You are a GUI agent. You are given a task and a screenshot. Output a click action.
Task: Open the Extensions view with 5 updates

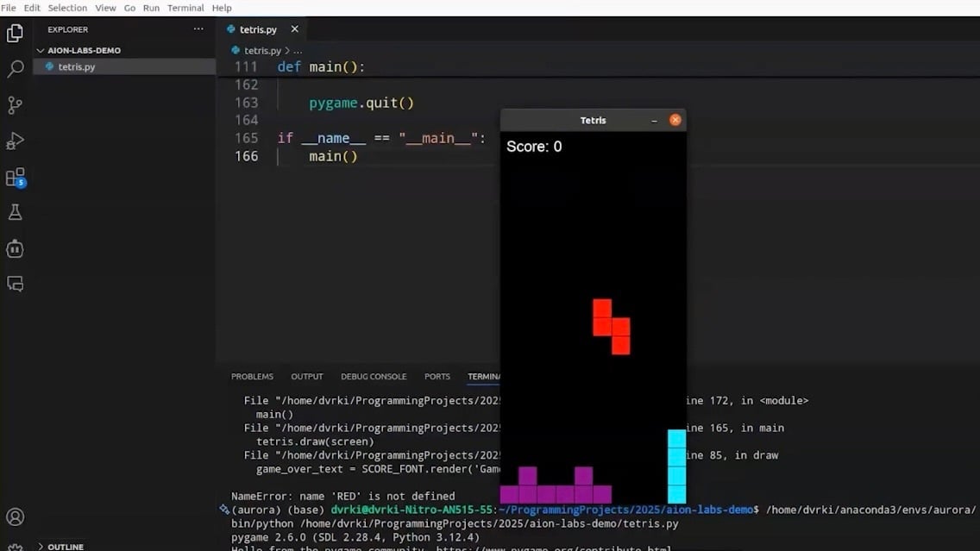(x=15, y=176)
